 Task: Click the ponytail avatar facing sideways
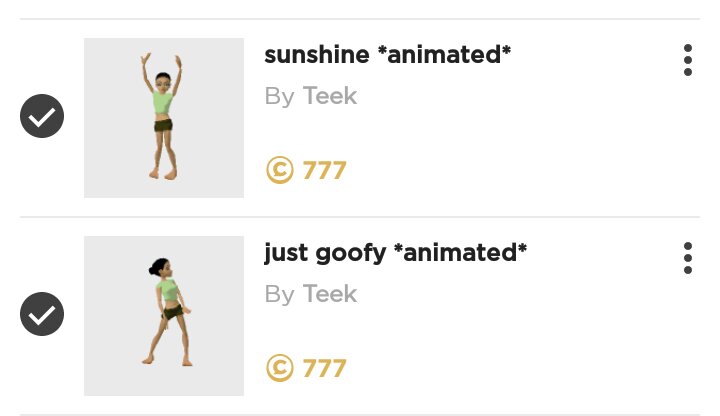163,310
